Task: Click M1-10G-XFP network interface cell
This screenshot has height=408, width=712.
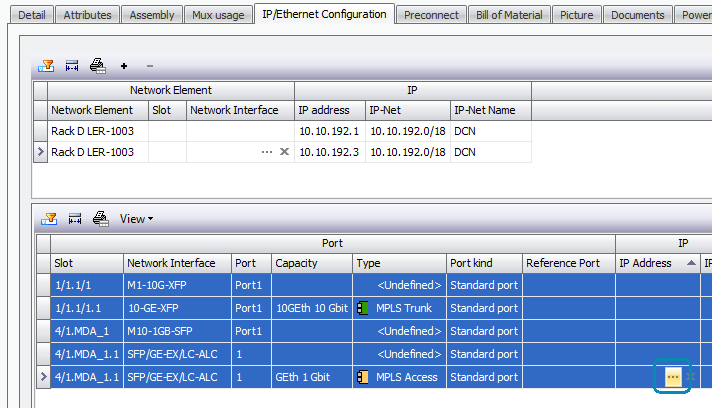Action: click(x=178, y=285)
